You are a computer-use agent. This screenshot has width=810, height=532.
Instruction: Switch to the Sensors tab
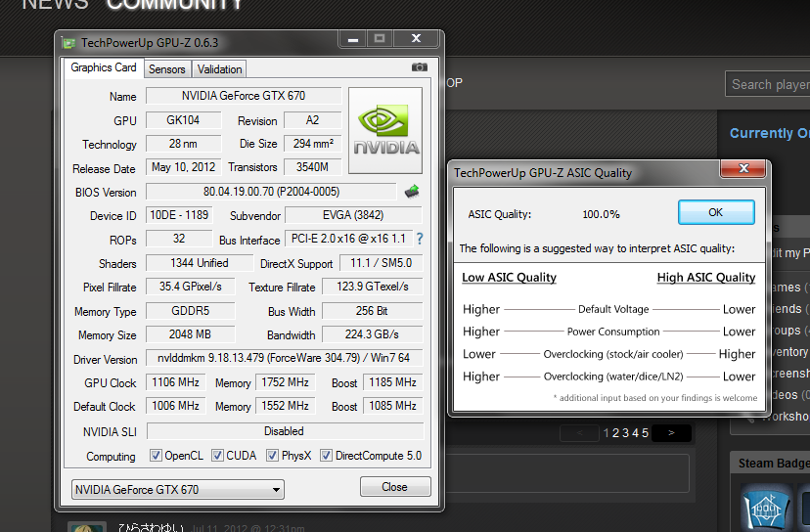(x=166, y=69)
